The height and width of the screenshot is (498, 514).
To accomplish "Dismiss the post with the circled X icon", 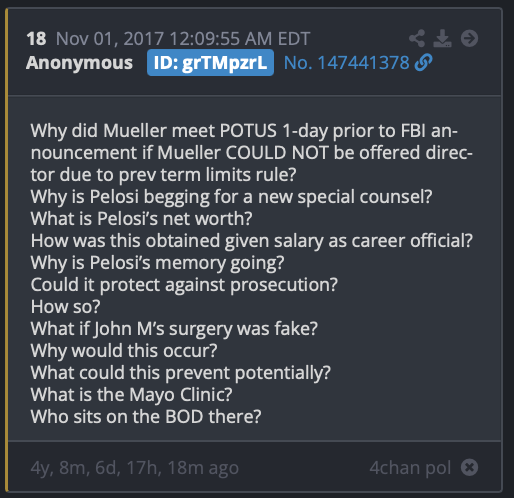I will 469,467.
